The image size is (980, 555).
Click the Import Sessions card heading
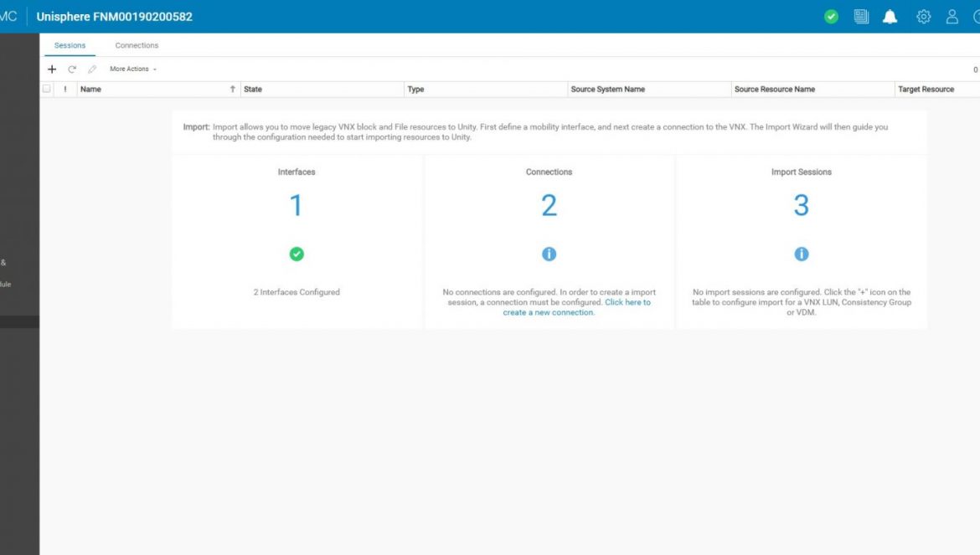pyautogui.click(x=802, y=172)
